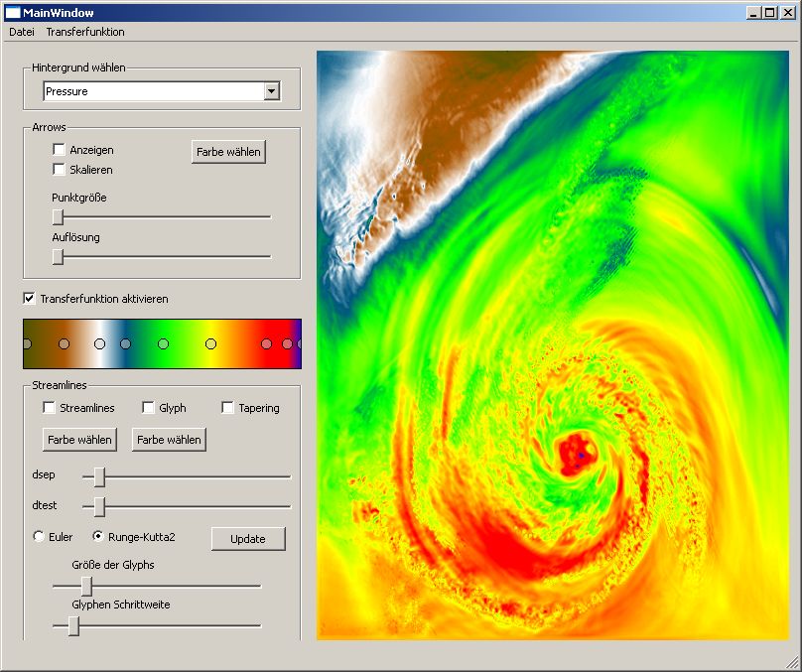The image size is (802, 672).
Task: Select the yellow-region transfer function control point
Action: [210, 343]
